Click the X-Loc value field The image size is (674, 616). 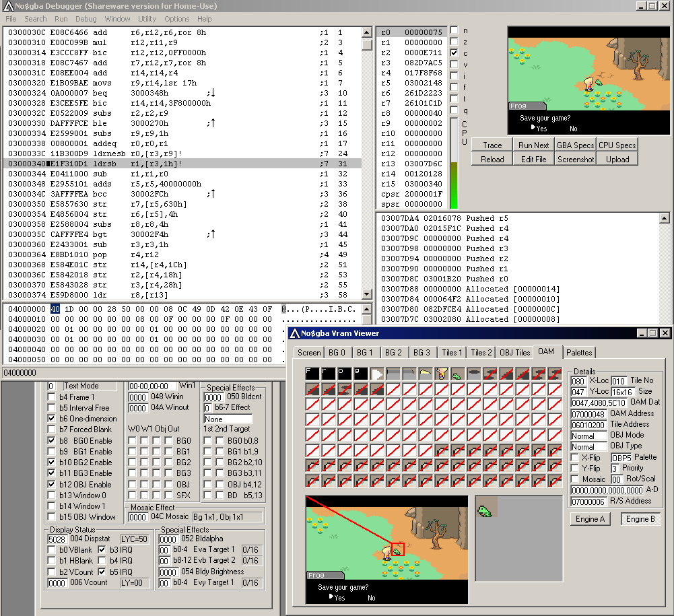(578, 381)
